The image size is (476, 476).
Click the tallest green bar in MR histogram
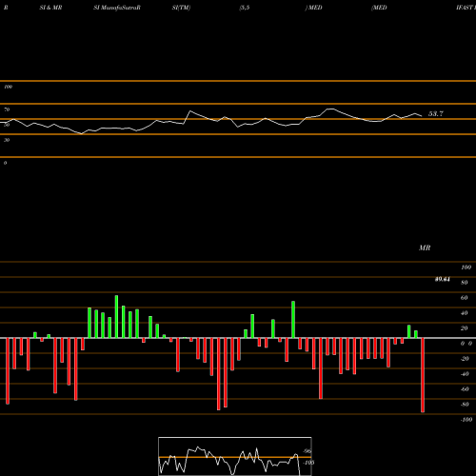[116, 317]
